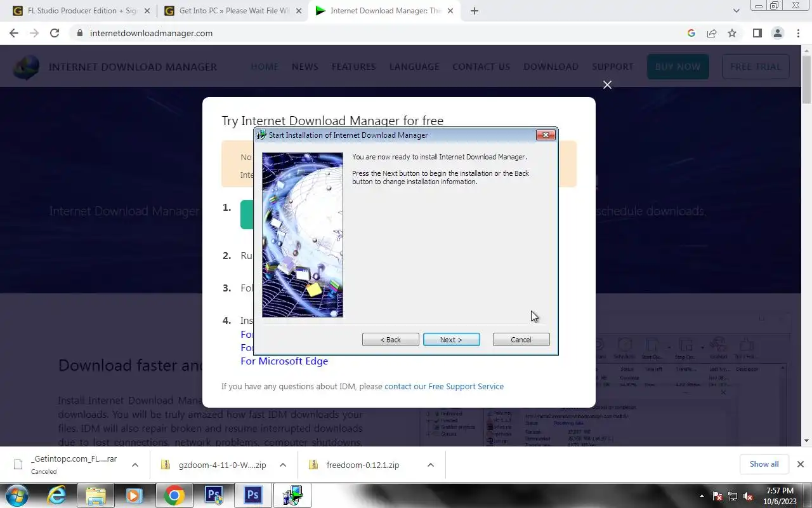The height and width of the screenshot is (508, 812).
Task: Click the address bar URL
Action: (x=151, y=33)
